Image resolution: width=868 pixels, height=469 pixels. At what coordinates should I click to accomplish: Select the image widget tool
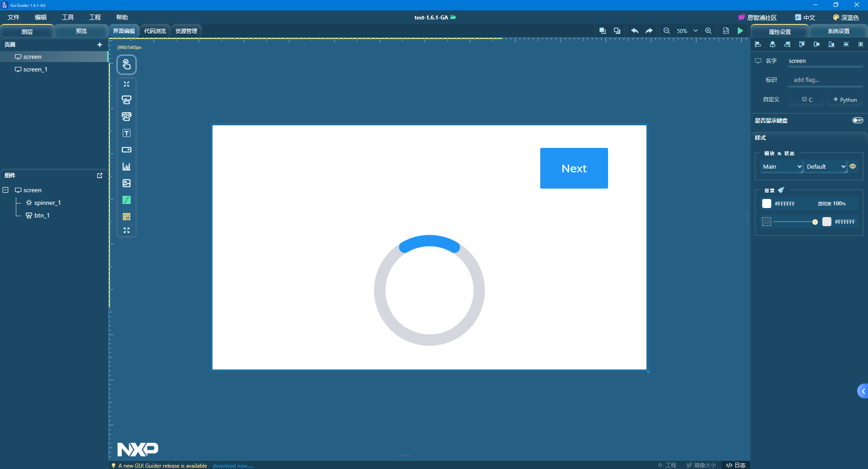click(127, 183)
